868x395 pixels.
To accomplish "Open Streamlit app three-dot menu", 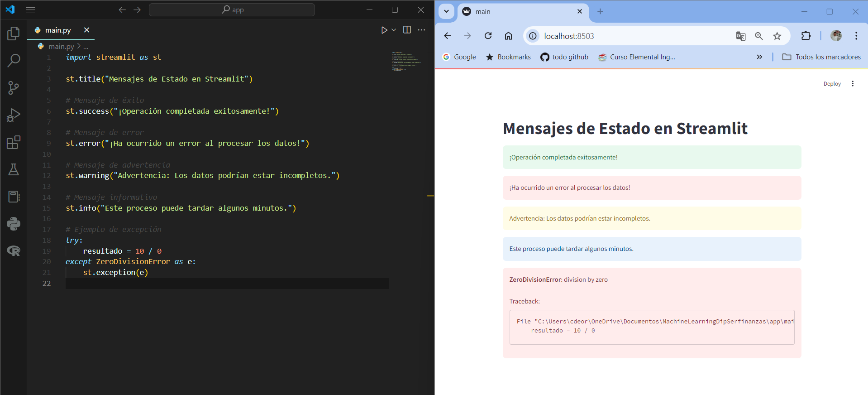I will click(853, 84).
